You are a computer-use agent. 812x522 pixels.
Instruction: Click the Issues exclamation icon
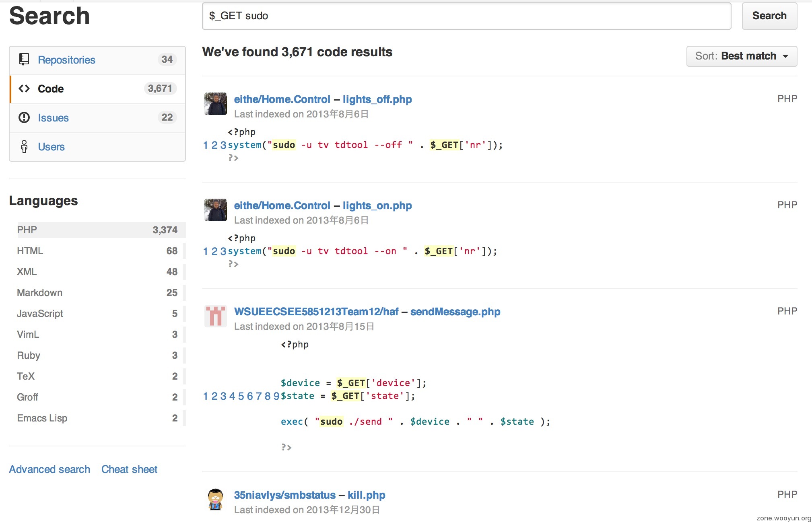coord(24,117)
